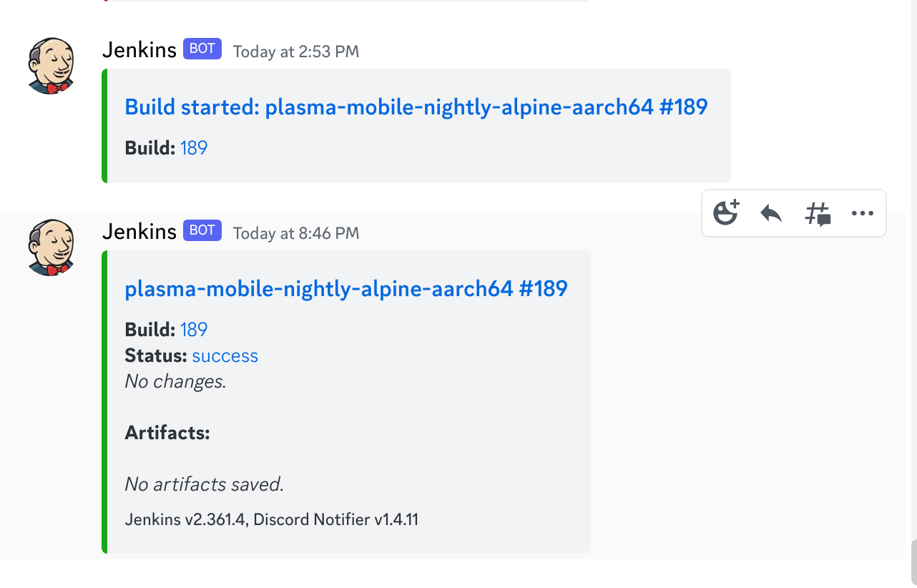Click the Jenkins username on the 2:53 PM message

point(139,51)
